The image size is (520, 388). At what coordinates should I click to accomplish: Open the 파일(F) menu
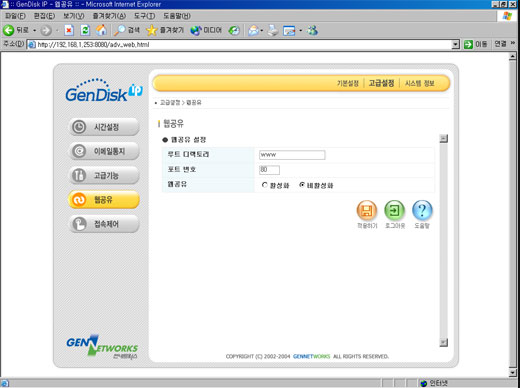15,16
